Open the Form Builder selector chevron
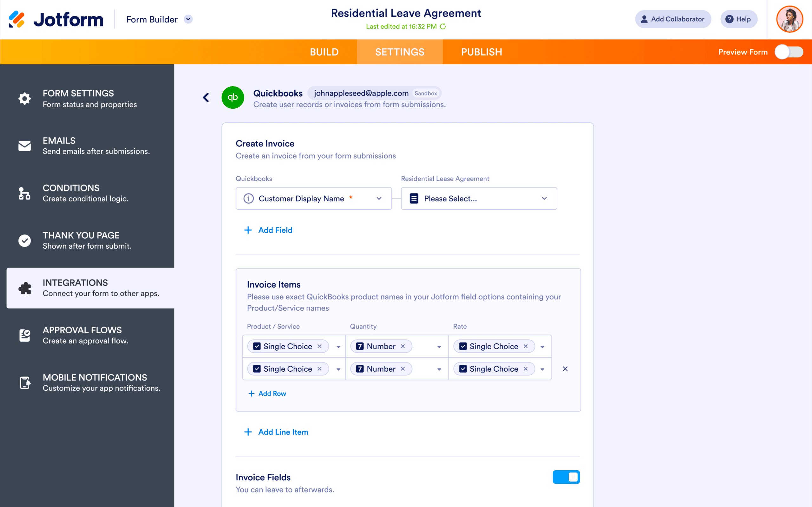The height and width of the screenshot is (507, 812). (188, 19)
